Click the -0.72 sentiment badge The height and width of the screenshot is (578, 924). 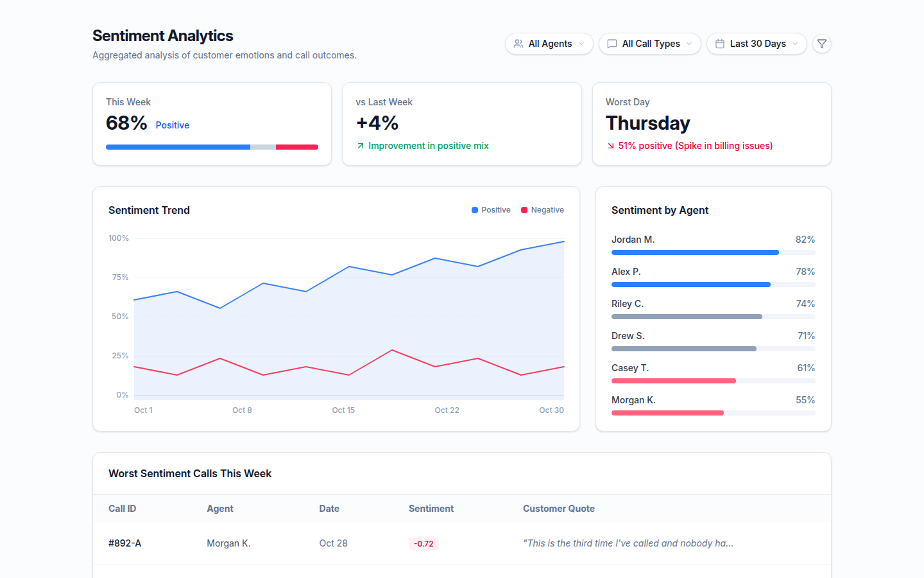[x=424, y=543]
